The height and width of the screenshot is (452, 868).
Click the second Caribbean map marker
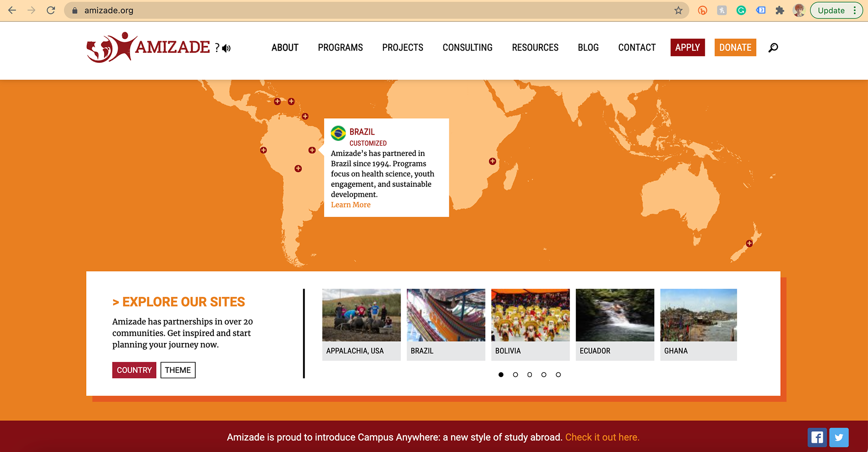291,101
